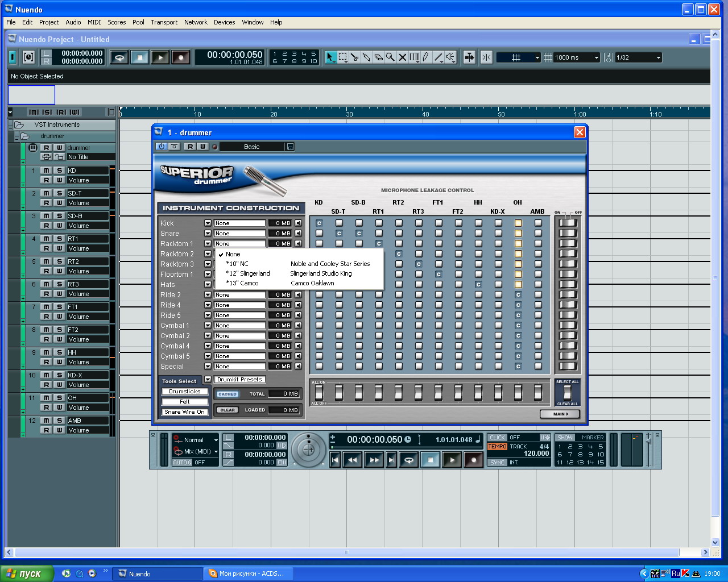Click the Select All/Clear All slider

[x=567, y=392]
